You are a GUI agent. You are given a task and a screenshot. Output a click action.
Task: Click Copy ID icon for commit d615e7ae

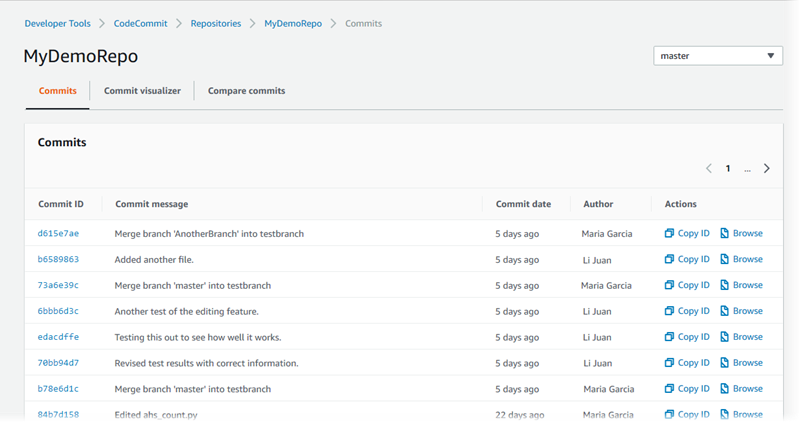click(670, 233)
